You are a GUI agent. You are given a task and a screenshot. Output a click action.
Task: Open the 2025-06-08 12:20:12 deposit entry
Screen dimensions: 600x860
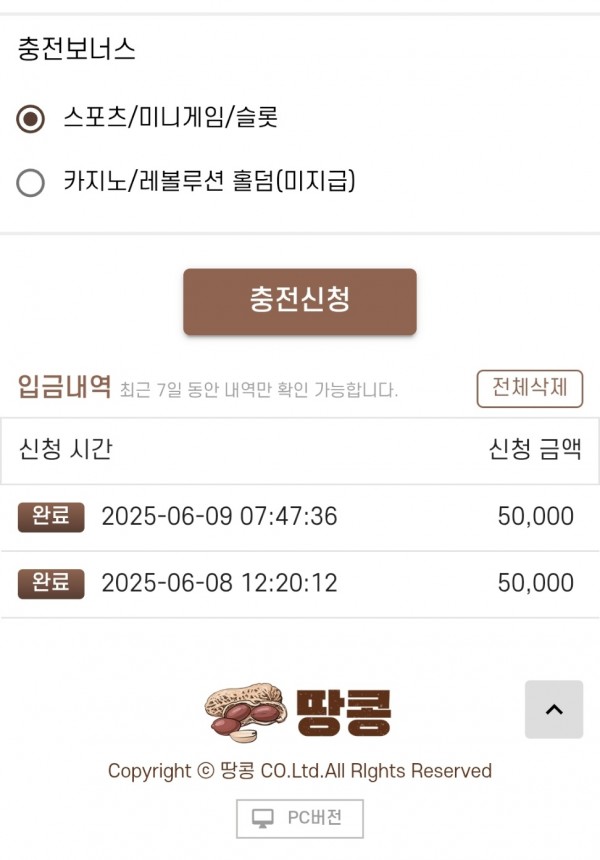(300, 584)
